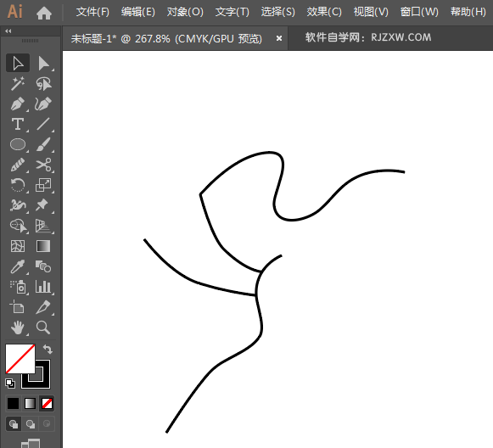Close the 未标题-1 document tab

point(279,38)
